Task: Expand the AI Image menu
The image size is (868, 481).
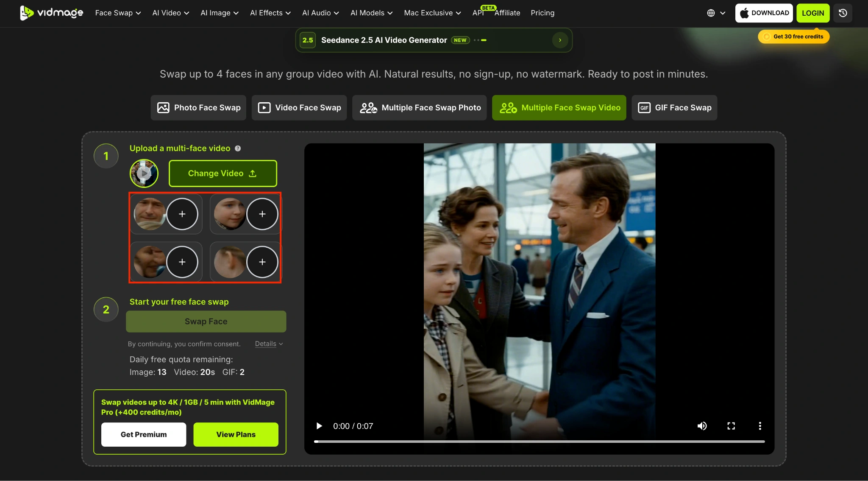Action: point(220,13)
